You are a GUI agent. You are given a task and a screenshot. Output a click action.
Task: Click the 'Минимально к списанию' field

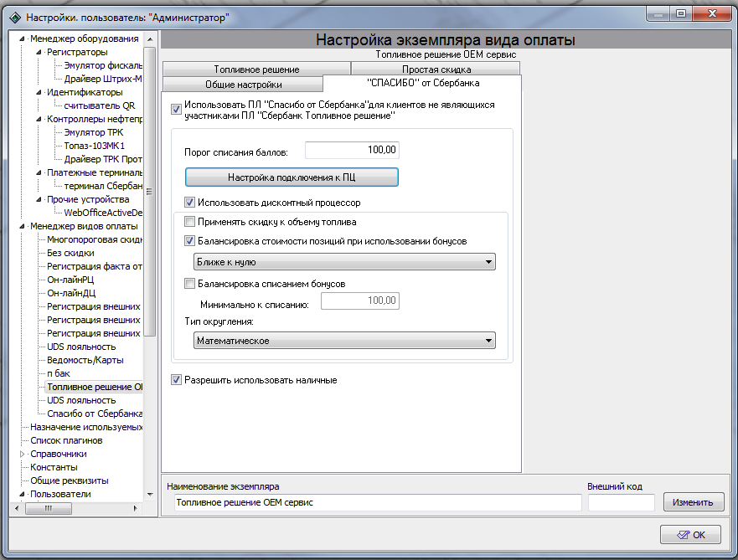tap(360, 301)
